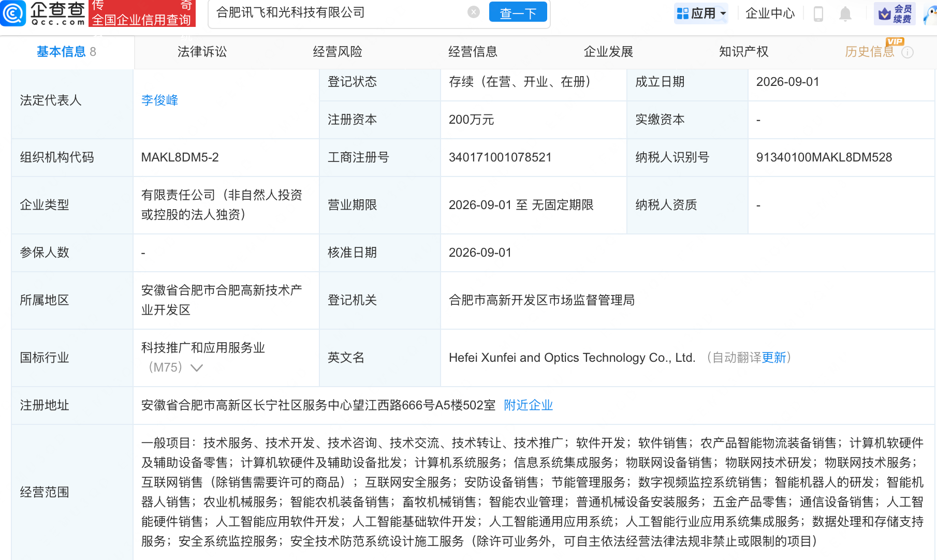Open the 企业发展 tab
This screenshot has height=560, width=937.
point(608,52)
